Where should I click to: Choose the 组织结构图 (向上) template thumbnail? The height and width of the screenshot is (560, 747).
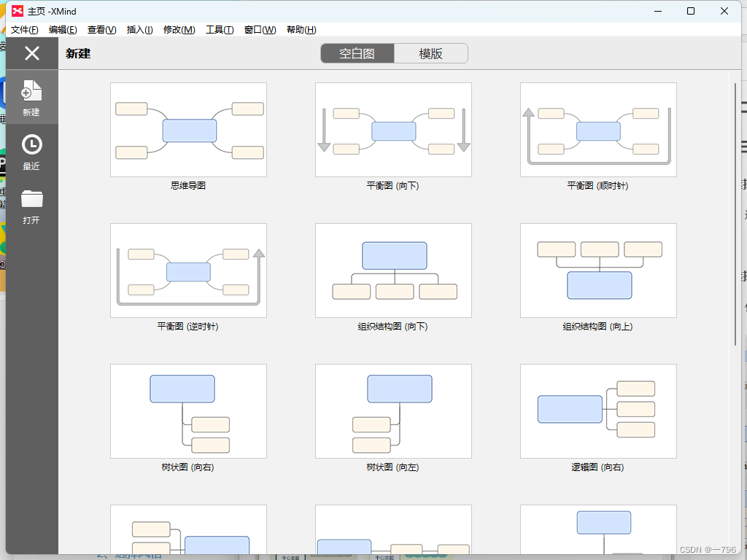598,271
